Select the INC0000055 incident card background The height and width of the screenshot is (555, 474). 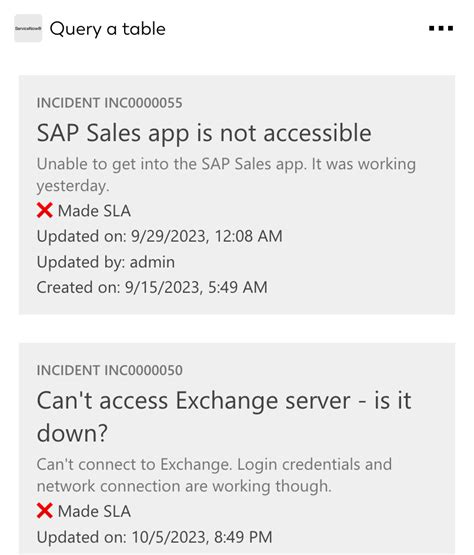coord(237,195)
